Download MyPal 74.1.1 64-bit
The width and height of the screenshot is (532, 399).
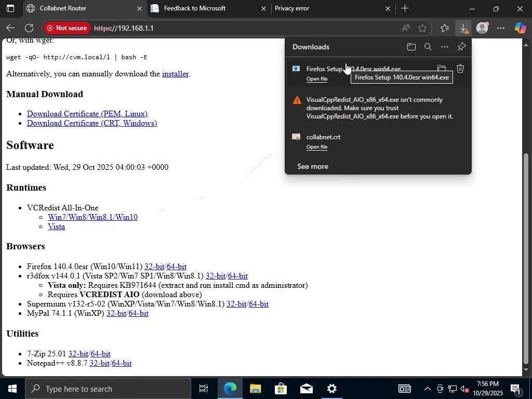pyautogui.click(x=138, y=313)
